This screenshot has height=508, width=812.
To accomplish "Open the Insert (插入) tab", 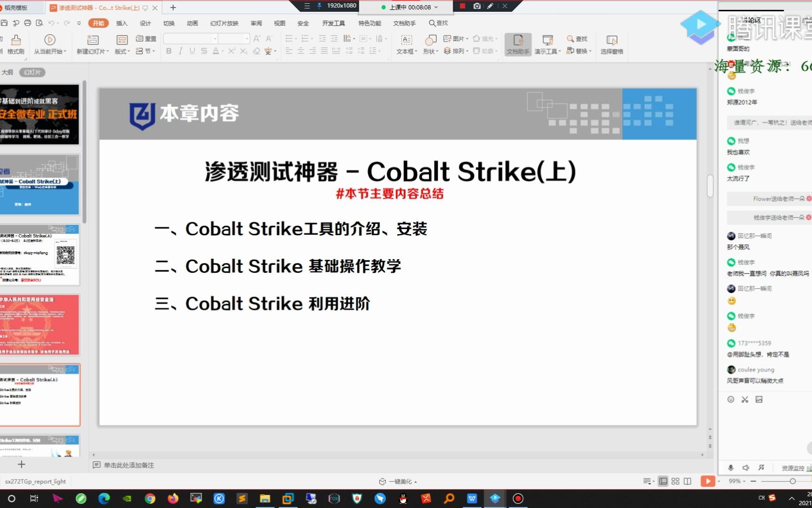I will pos(122,23).
